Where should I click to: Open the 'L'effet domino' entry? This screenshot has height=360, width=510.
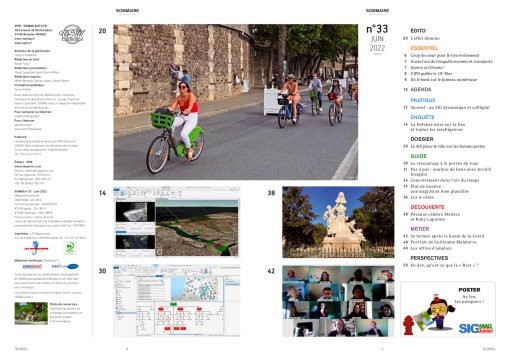(x=425, y=38)
